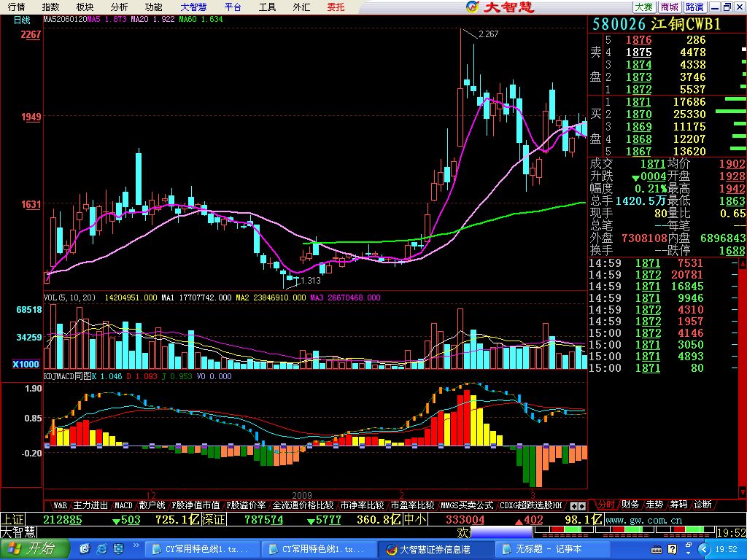Click the 路演 button in title bar

pyautogui.click(x=694, y=7)
